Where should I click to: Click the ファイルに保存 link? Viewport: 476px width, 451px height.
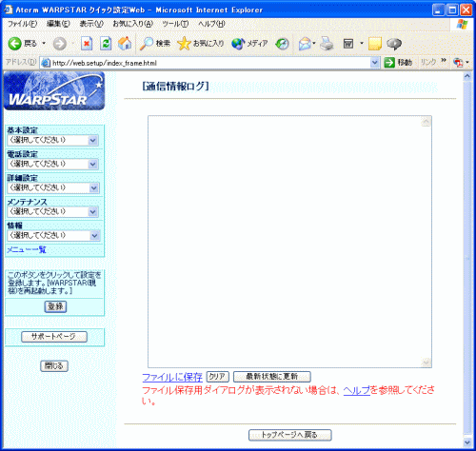pyautogui.click(x=172, y=377)
